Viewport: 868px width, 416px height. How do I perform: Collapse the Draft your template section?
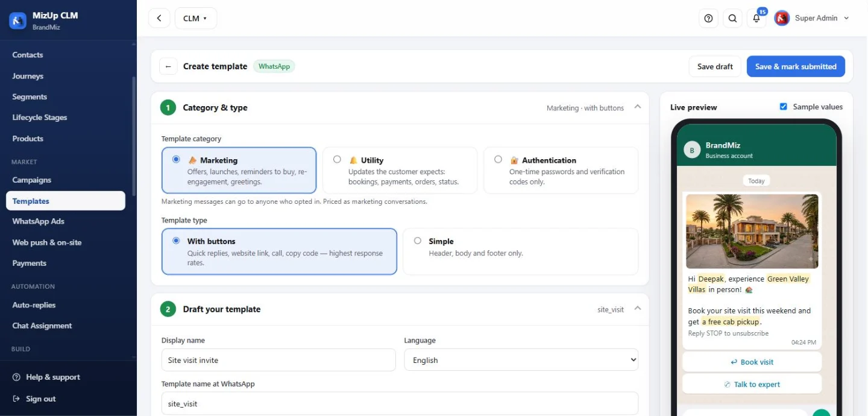tap(637, 309)
